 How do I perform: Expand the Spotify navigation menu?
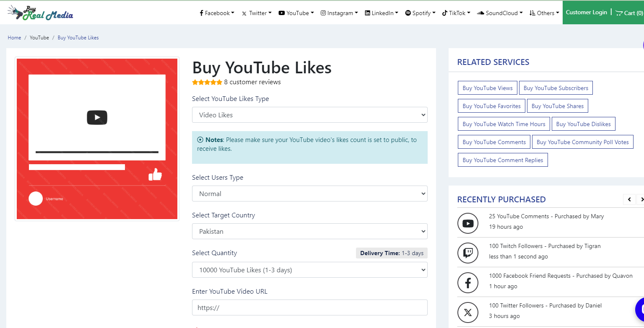tap(420, 13)
